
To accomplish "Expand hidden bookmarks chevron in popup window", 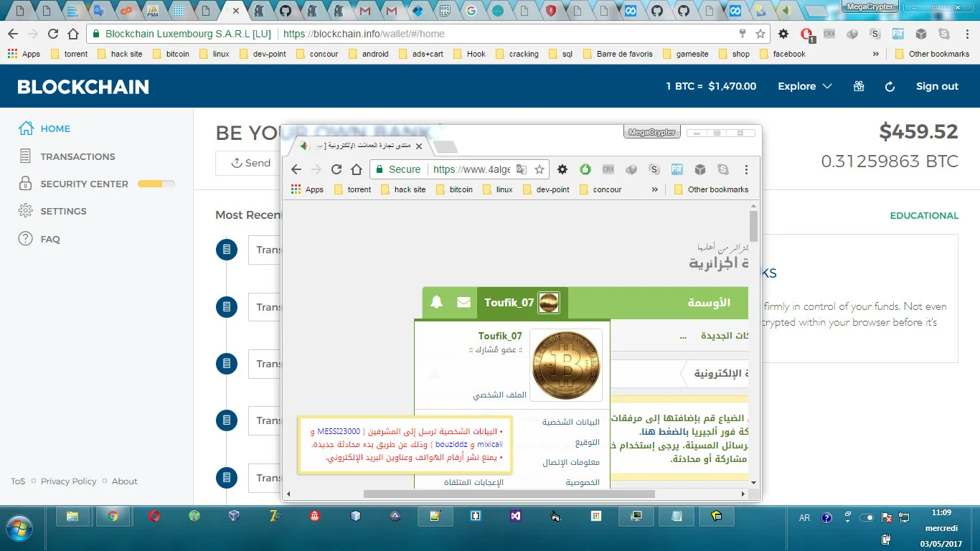I will pos(654,189).
